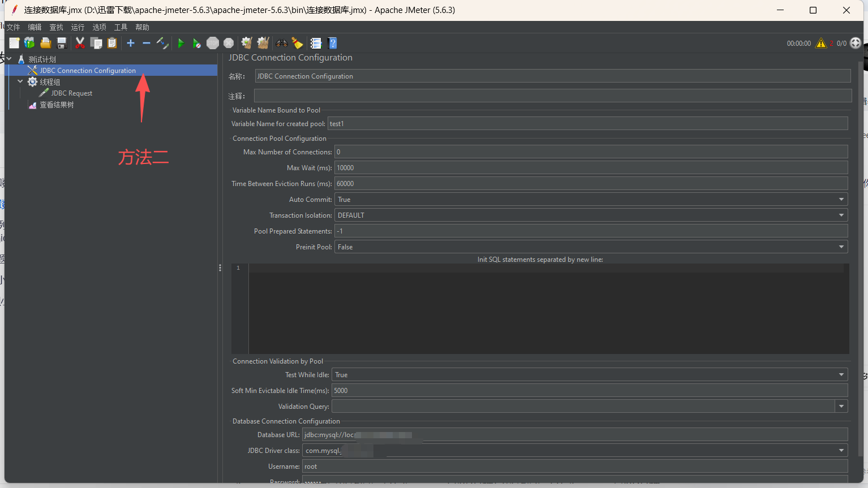Expand all tree nodes with plus icon
Image resolution: width=868 pixels, height=488 pixels.
[131, 43]
